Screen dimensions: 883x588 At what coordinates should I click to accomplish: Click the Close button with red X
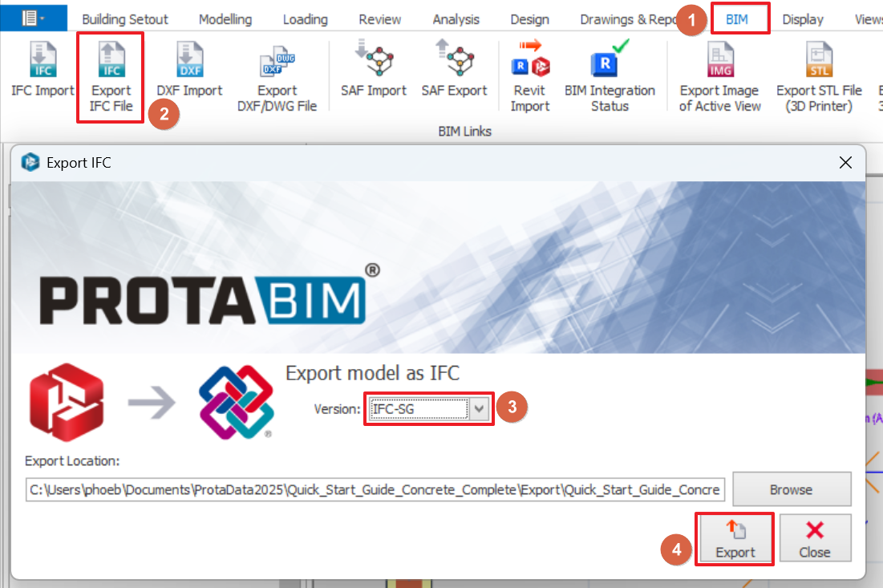tap(814, 539)
